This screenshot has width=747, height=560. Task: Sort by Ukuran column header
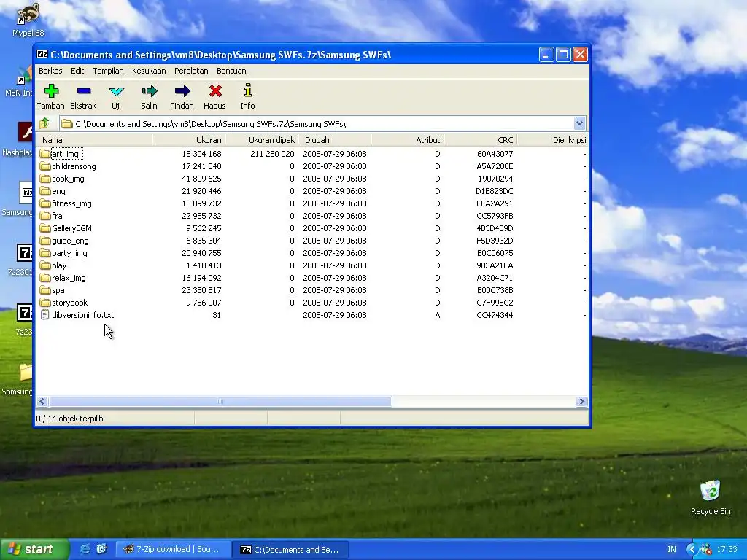[x=189, y=140]
